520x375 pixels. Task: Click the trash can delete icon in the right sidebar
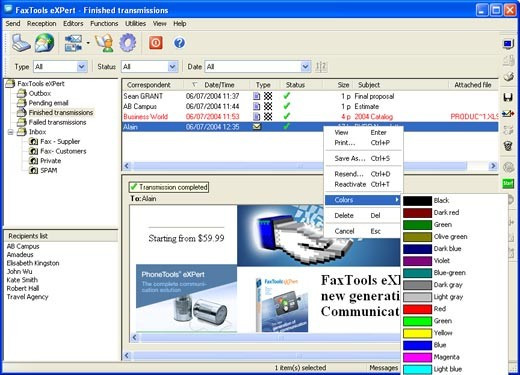click(x=508, y=146)
